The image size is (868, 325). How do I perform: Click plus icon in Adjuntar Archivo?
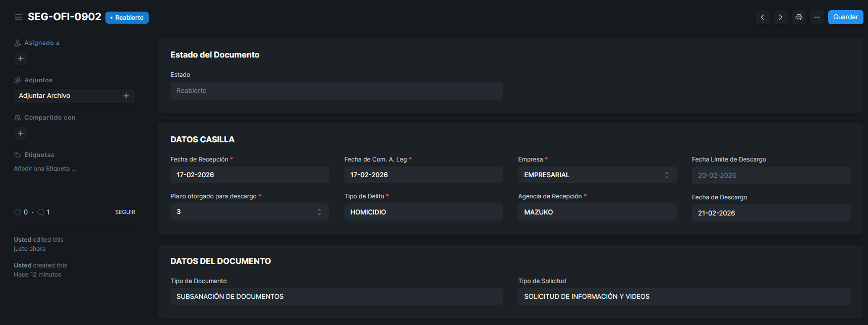126,96
